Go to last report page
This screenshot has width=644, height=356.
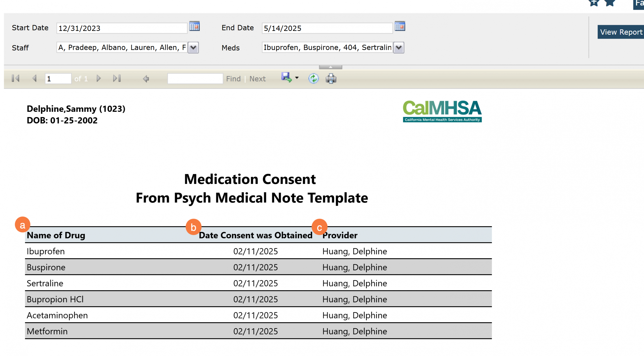(x=117, y=79)
